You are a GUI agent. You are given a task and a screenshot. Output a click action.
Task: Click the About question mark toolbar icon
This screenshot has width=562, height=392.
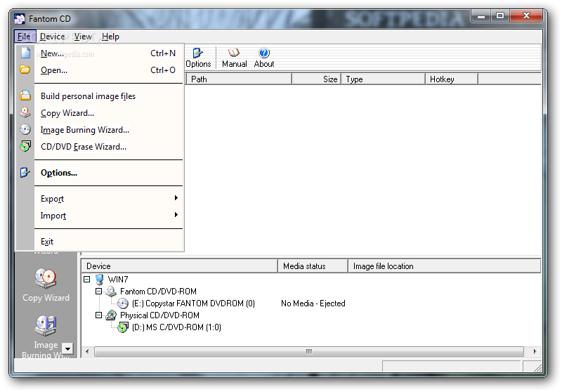(x=264, y=53)
